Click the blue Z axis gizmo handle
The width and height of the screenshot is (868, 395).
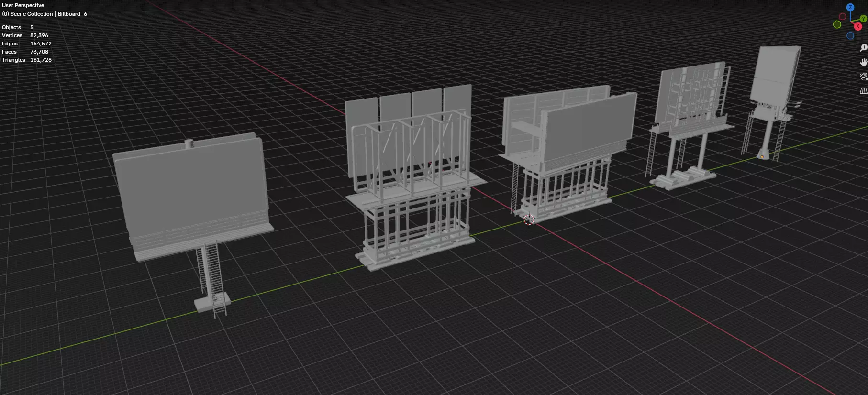(850, 7)
